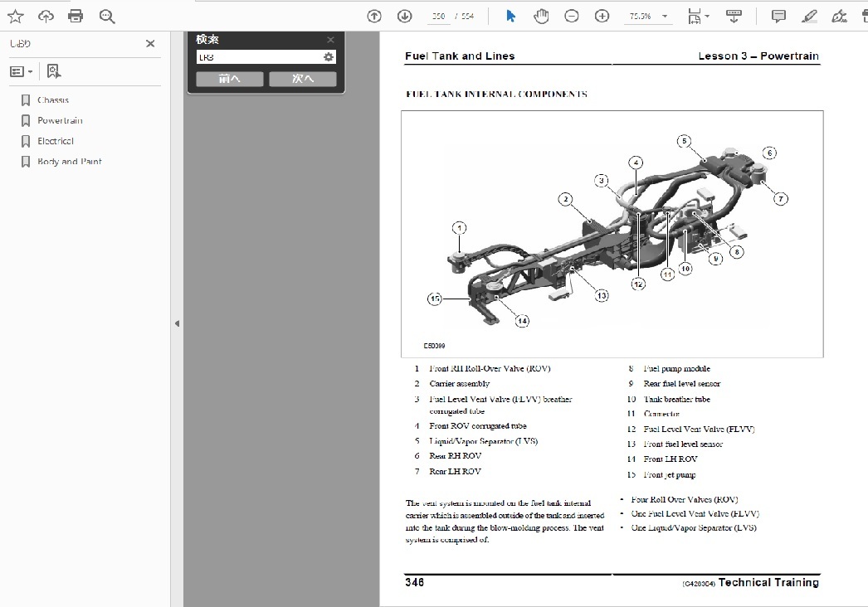Zoom out with the minus icon
This screenshot has height=607, width=868.
(x=571, y=16)
